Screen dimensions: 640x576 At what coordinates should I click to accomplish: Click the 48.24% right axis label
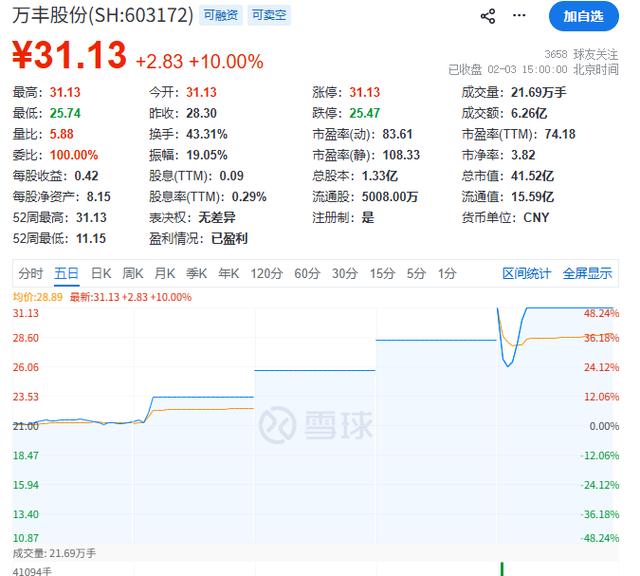(x=602, y=313)
